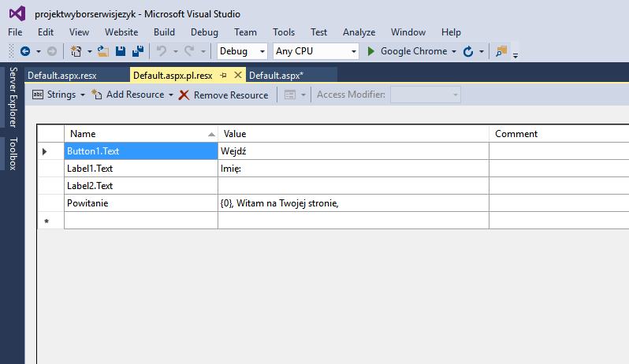Expand the Add Resource dropdown arrow
The height and width of the screenshot is (364, 629).
(171, 95)
